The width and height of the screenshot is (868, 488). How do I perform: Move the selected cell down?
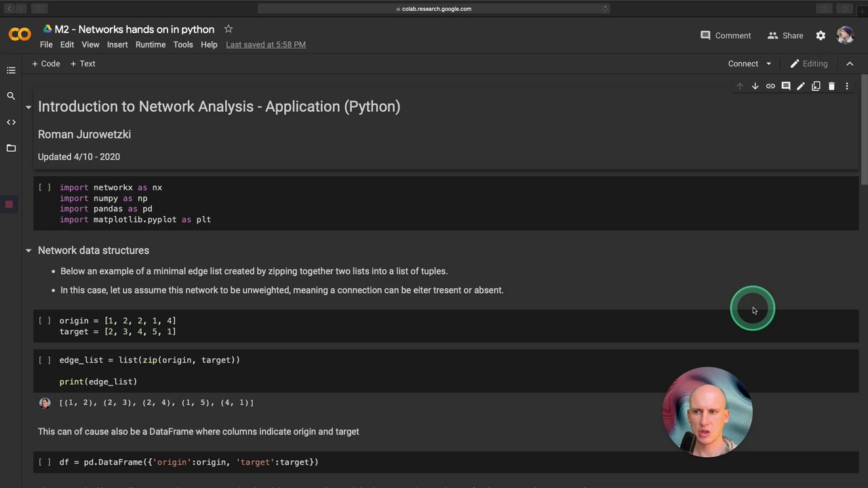(x=755, y=86)
